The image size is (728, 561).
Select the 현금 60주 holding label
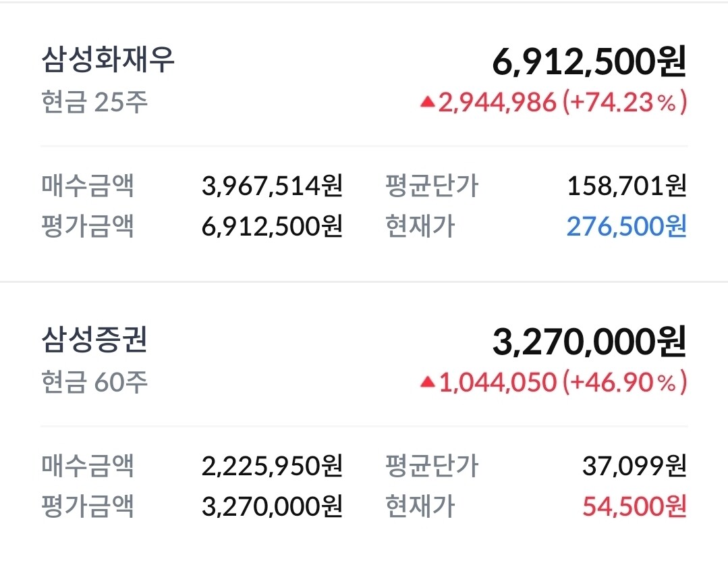pyautogui.click(x=94, y=383)
